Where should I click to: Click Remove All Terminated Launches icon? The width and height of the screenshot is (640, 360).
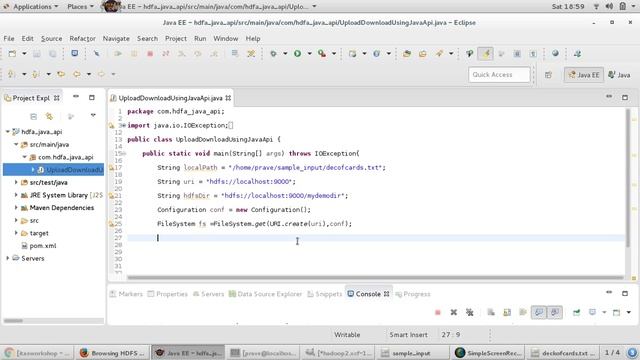click(x=469, y=312)
